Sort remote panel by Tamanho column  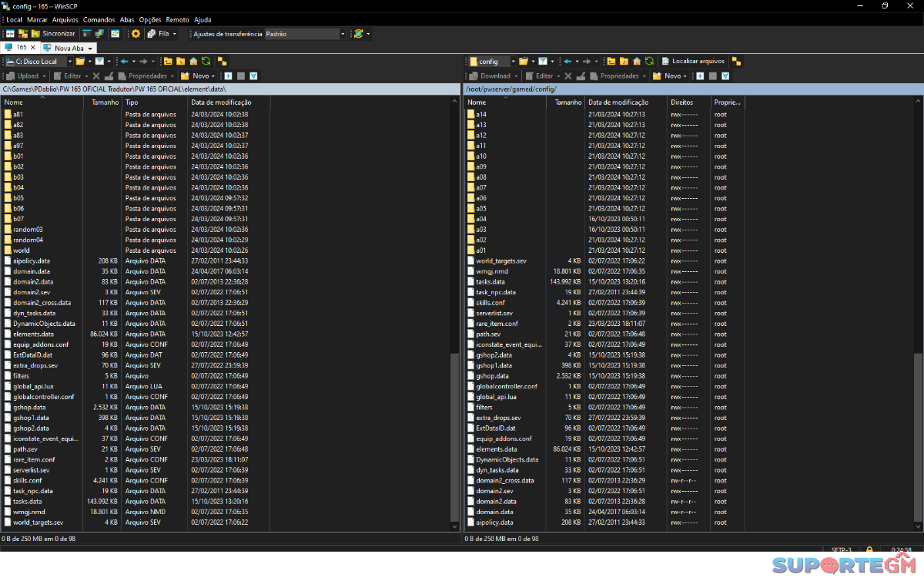coord(565,102)
